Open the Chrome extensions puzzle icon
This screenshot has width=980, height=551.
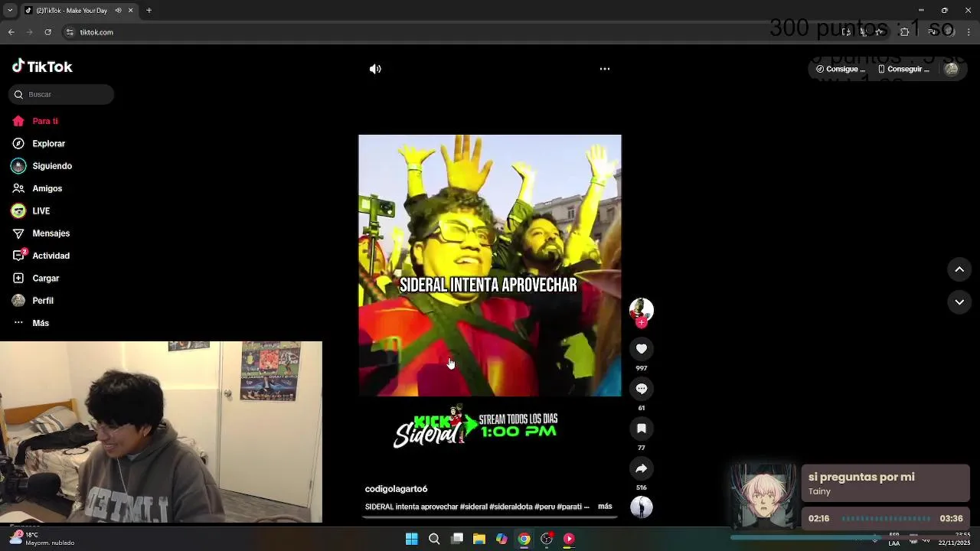pyautogui.click(x=904, y=32)
